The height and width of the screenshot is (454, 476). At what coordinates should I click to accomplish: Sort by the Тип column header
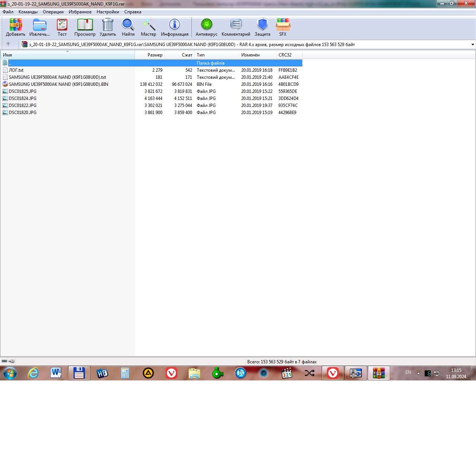tap(217, 55)
